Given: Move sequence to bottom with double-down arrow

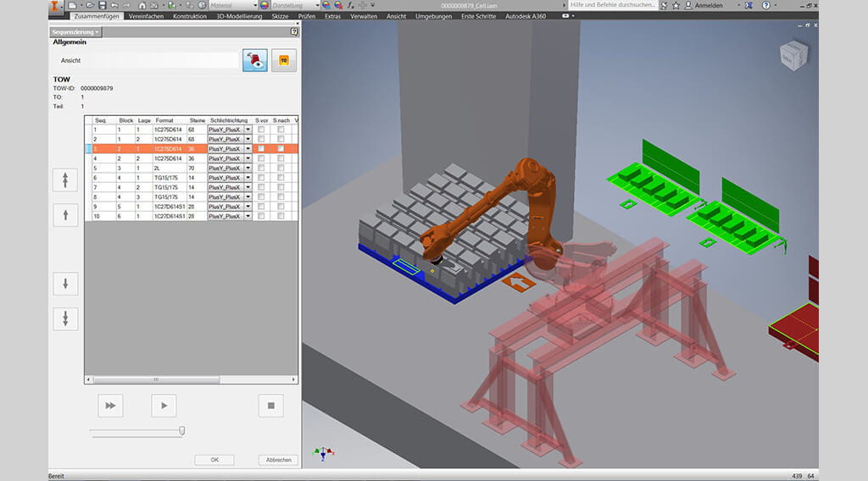Looking at the screenshot, I should click(x=65, y=318).
